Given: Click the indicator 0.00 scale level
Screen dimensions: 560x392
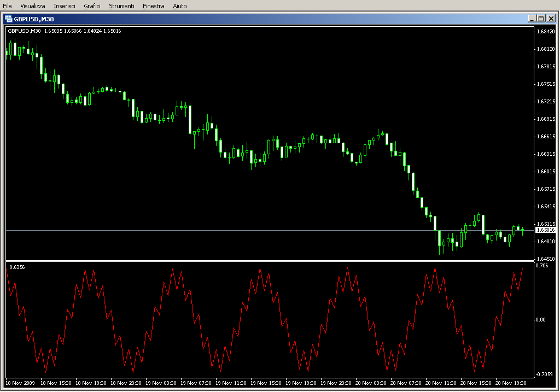Looking at the screenshot, I should click(x=541, y=319).
